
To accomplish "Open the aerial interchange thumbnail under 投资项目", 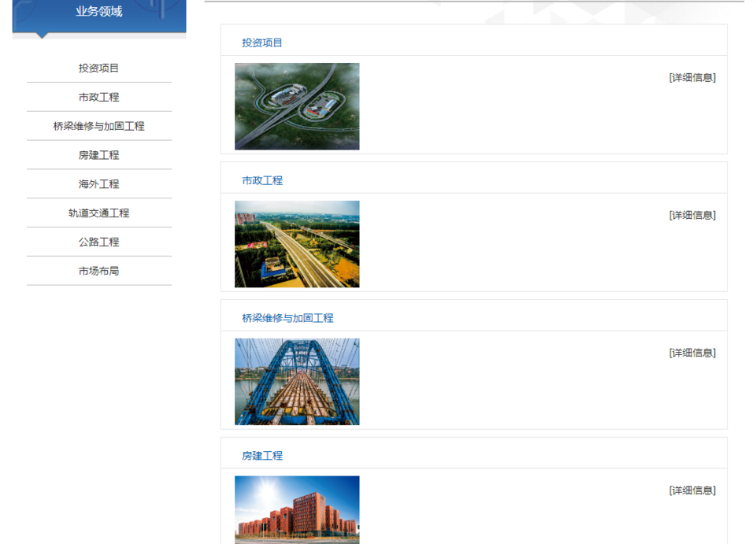I will (x=297, y=106).
